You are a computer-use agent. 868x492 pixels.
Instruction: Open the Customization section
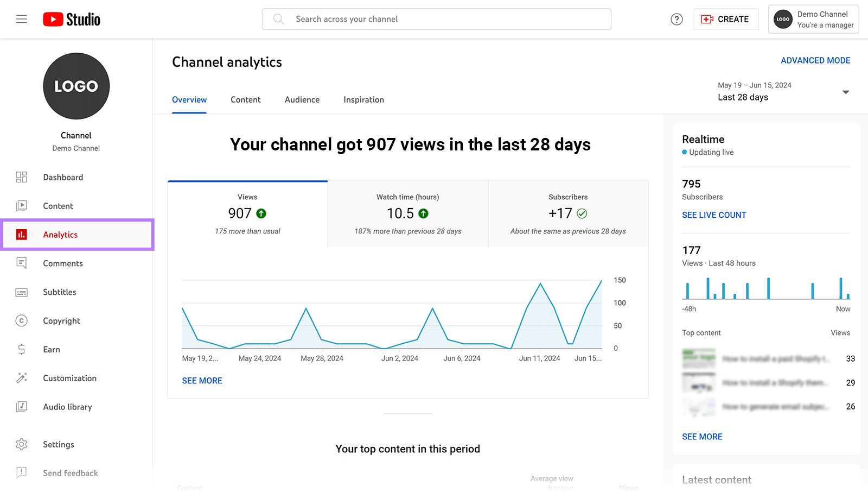69,378
